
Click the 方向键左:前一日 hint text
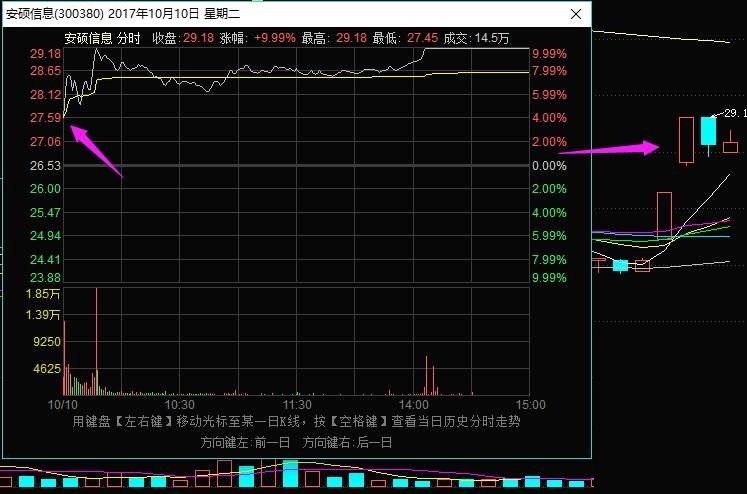pos(245,441)
